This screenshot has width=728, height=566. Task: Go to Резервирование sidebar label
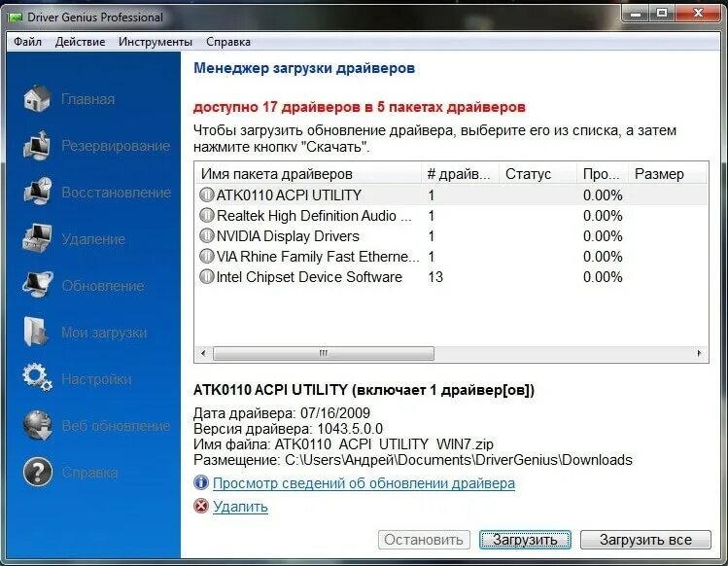pos(116,146)
